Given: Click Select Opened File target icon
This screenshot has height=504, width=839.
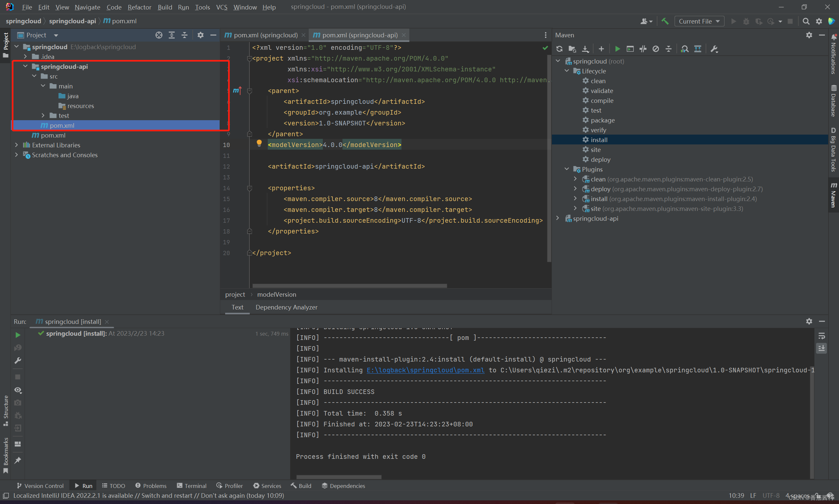Looking at the screenshot, I should pos(159,35).
